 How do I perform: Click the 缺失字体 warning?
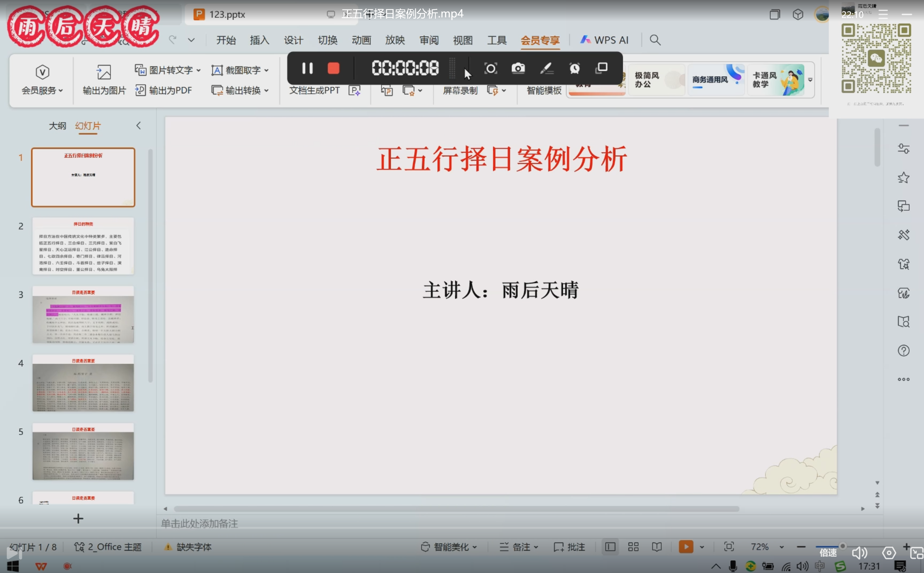(188, 547)
